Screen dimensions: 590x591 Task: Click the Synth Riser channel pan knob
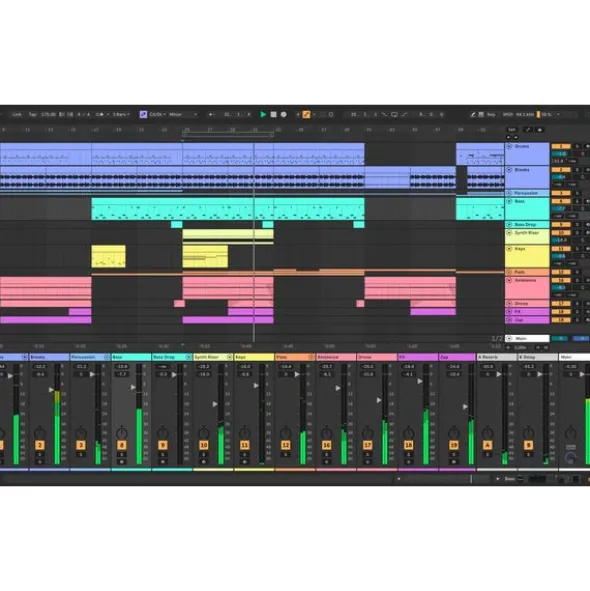point(204,433)
